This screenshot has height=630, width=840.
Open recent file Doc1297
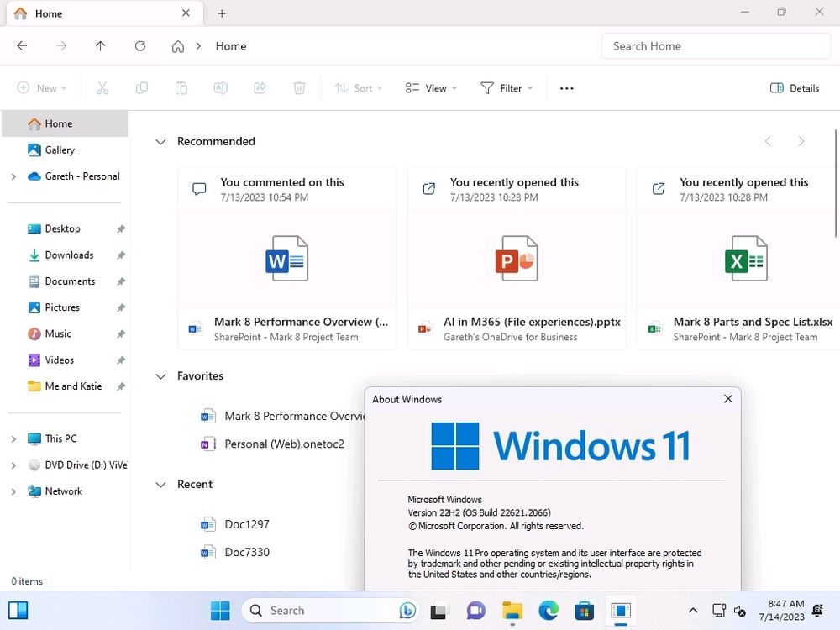pos(235,524)
